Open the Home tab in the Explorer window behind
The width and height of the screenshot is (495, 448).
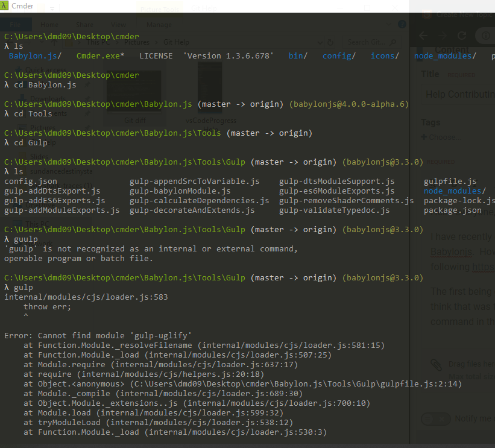tap(49, 25)
